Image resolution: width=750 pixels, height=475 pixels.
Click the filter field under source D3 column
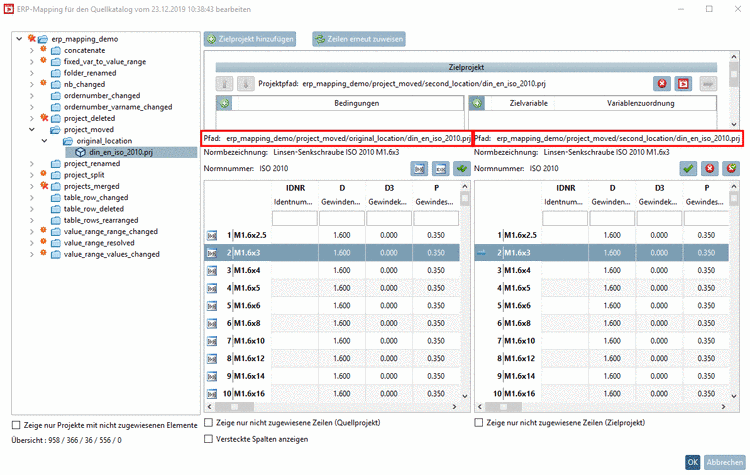[389, 218]
